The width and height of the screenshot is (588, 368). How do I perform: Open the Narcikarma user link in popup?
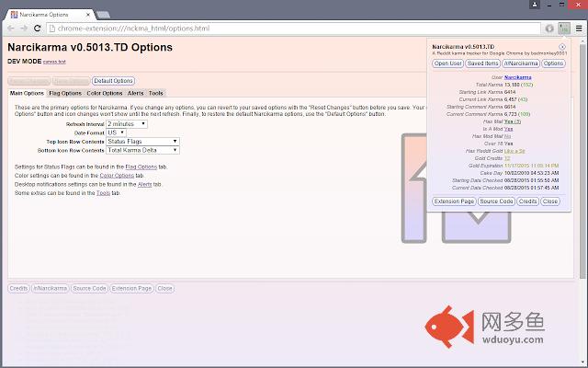[517, 77]
